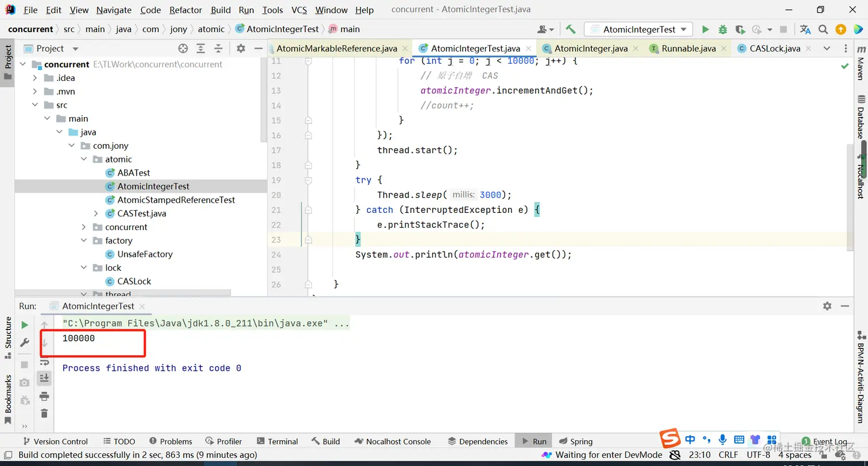Open the translate icon in toolbar
This screenshot has height=466, width=868.
coord(805,29)
